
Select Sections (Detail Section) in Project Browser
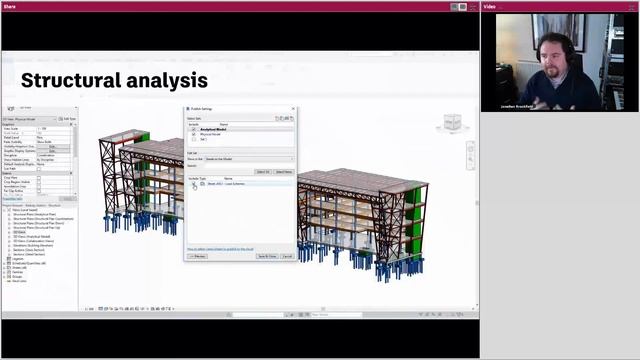[x=29, y=254]
